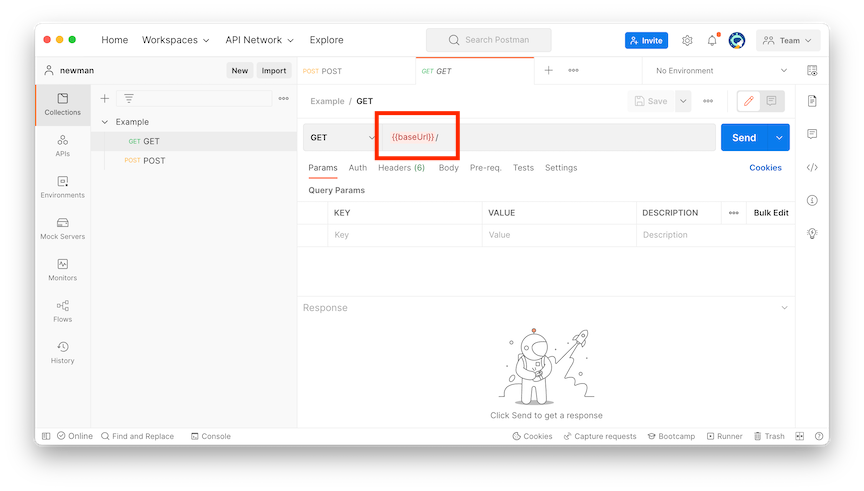Click the plus icon to create collection
864x491 pixels.
[105, 99]
